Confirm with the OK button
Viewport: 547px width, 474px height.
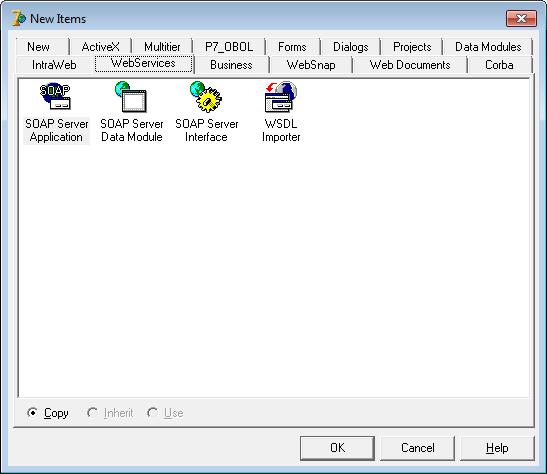pyautogui.click(x=337, y=448)
